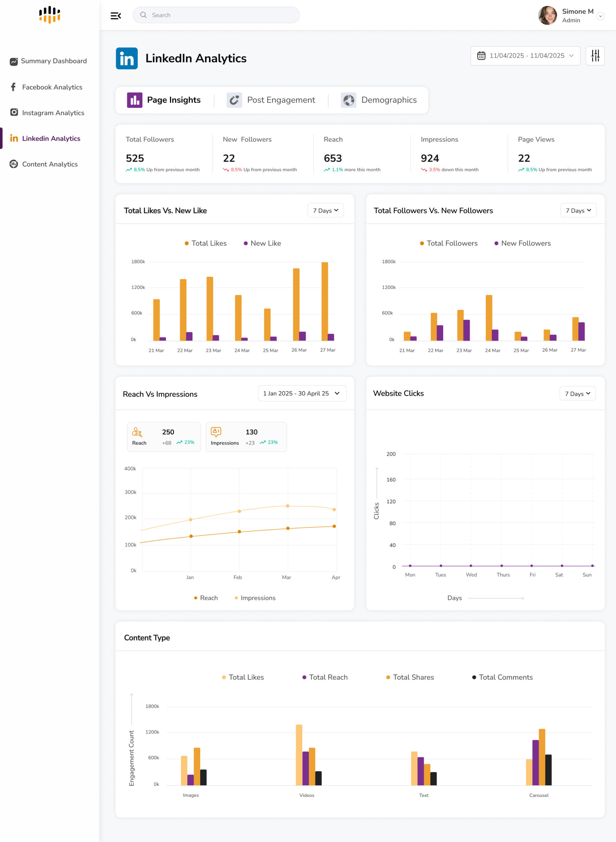Open 7 Days dropdown for Total Likes chart
This screenshot has width=616, height=842.
[325, 210]
